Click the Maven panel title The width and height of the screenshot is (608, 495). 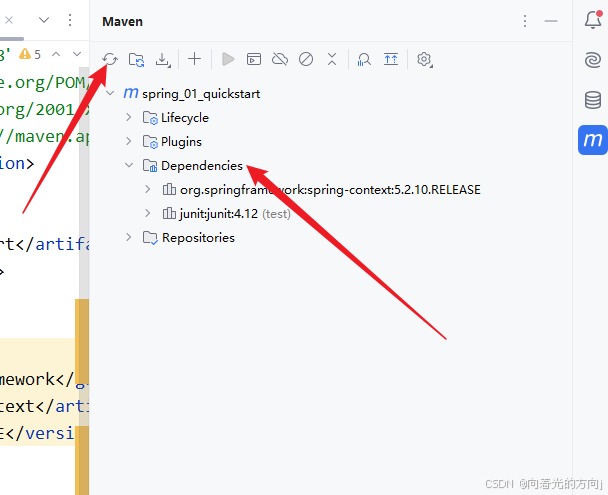pos(123,21)
